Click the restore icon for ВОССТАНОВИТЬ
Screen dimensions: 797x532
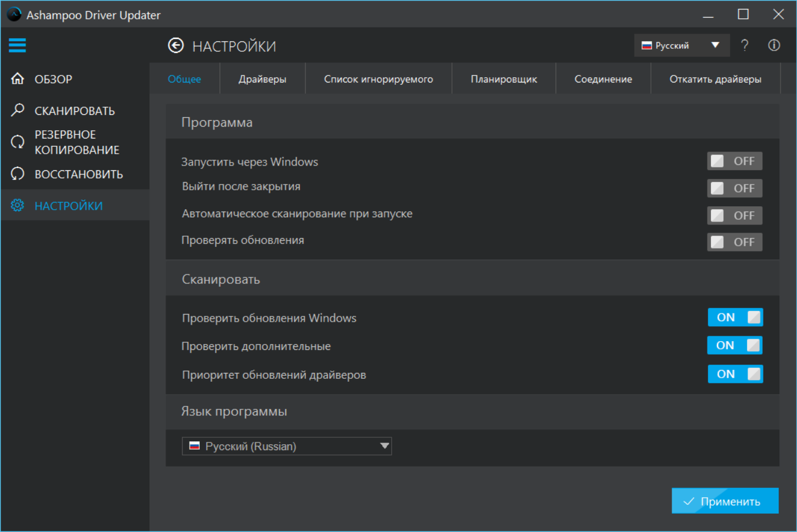pyautogui.click(x=18, y=174)
